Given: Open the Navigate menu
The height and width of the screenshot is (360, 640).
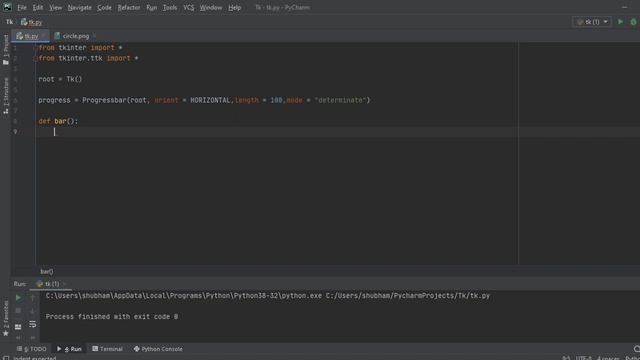Looking at the screenshot, I should pos(80,7).
